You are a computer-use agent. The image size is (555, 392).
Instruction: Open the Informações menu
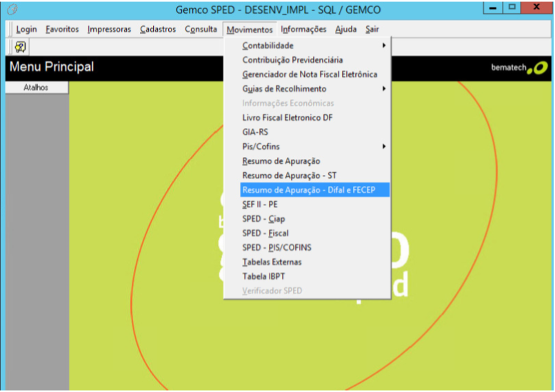303,30
